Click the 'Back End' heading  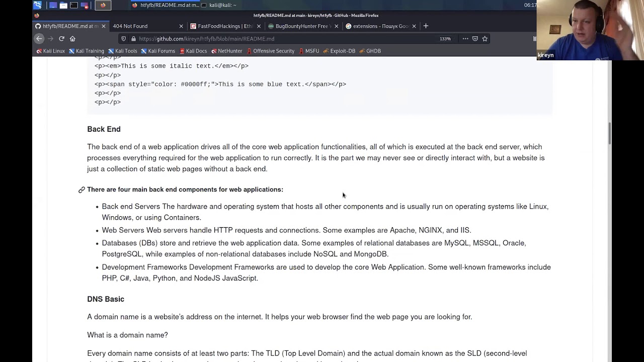point(104,129)
